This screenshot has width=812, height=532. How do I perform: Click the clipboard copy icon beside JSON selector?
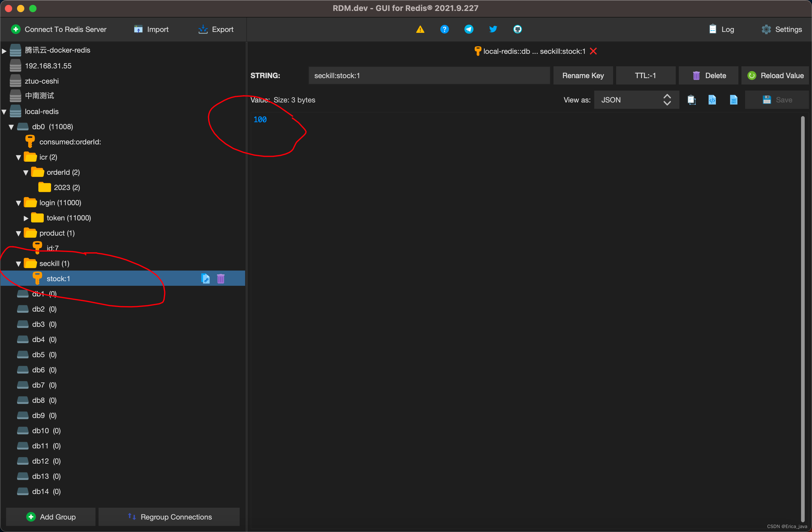pos(691,100)
